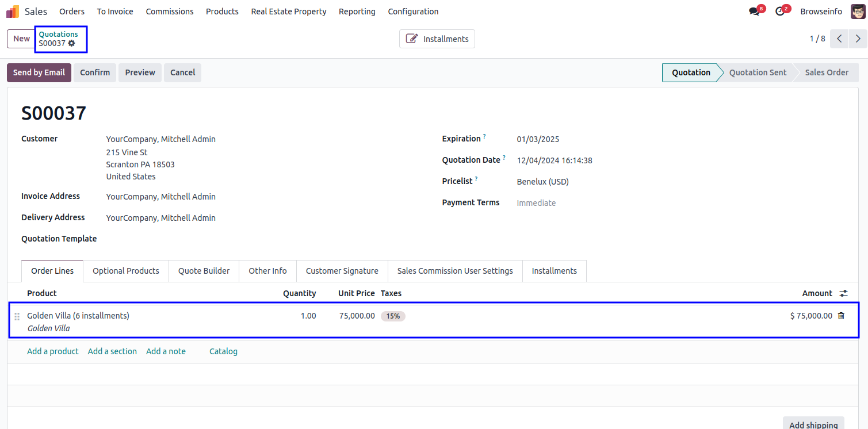868x429 pixels.
Task: Click the Add a product link
Action: pos(53,351)
